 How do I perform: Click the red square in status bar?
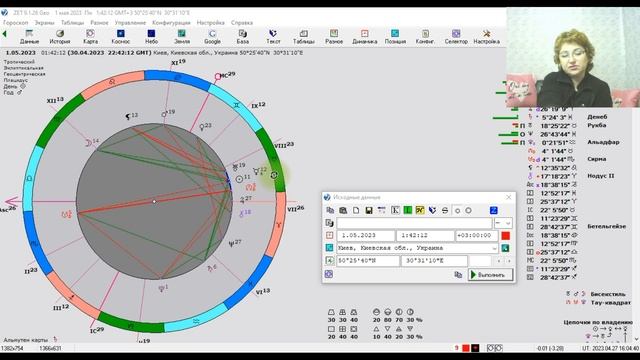point(466,348)
